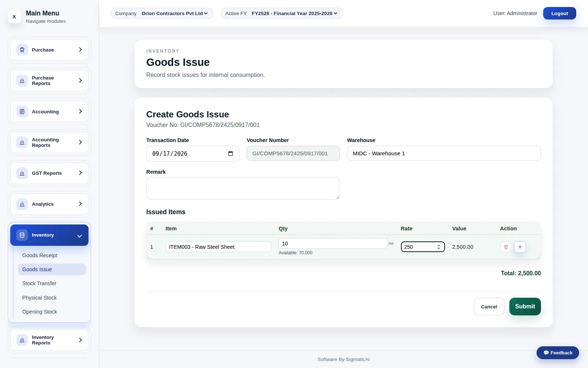588x368 pixels.
Task: Open the Company dropdown selector
Action: coord(162,14)
